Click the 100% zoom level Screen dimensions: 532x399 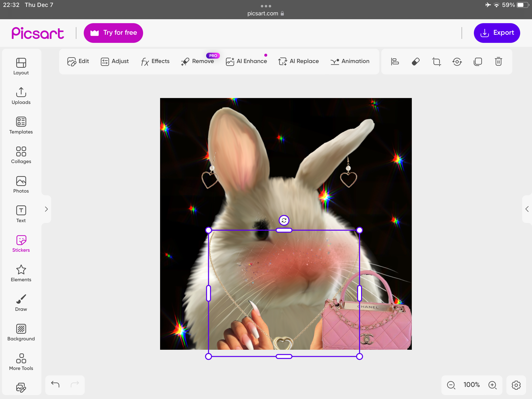pos(472,385)
